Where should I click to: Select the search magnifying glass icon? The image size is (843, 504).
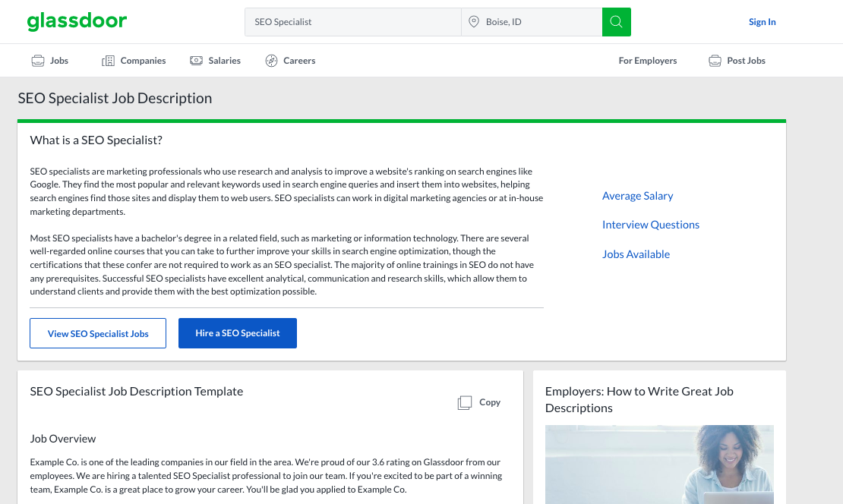point(616,21)
